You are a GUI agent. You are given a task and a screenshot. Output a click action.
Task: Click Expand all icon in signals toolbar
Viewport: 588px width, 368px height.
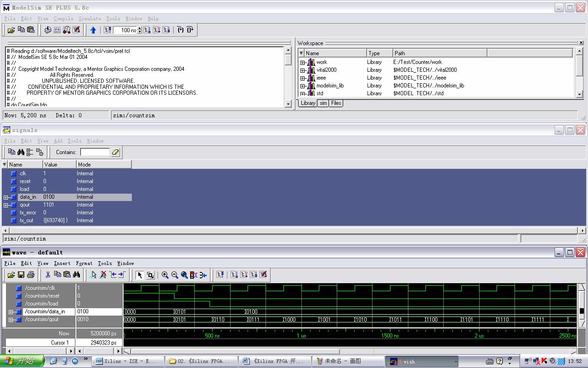tap(30, 152)
